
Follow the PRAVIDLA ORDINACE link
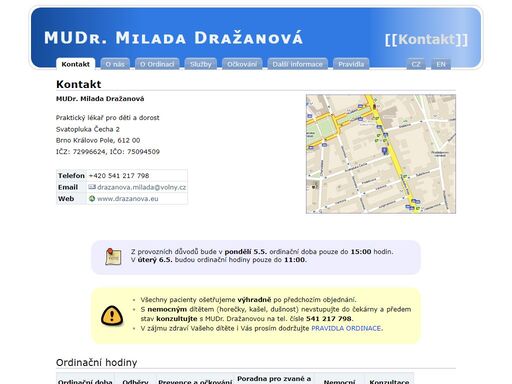click(346, 328)
